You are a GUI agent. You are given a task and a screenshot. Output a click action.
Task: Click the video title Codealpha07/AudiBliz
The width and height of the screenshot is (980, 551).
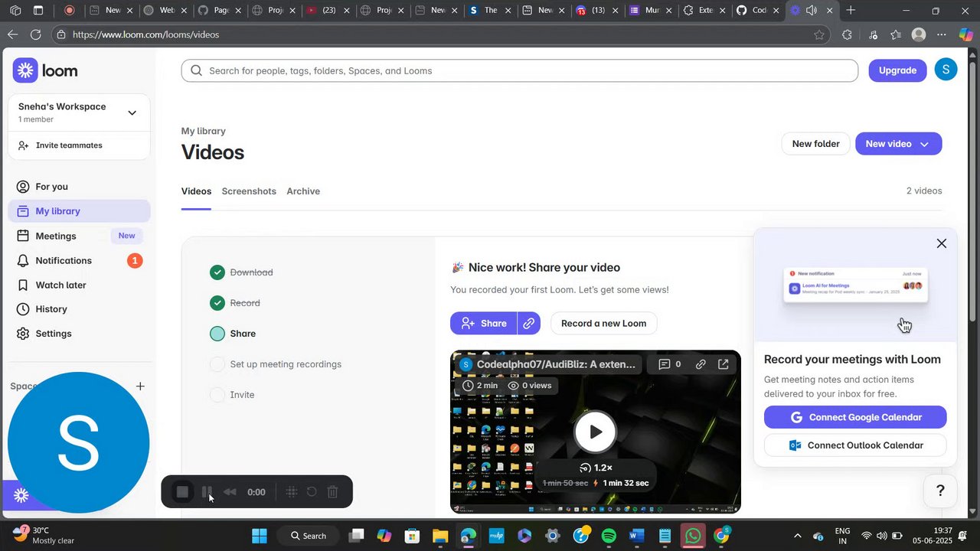(556, 364)
